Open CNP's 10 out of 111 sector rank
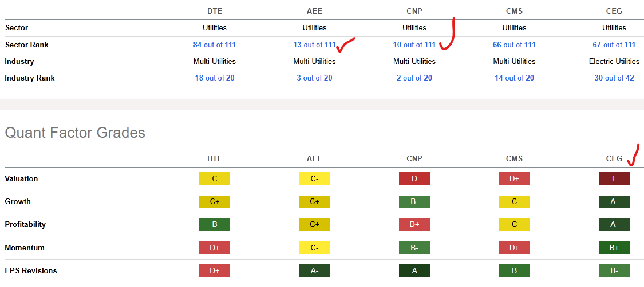644x287 pixels. coord(414,45)
